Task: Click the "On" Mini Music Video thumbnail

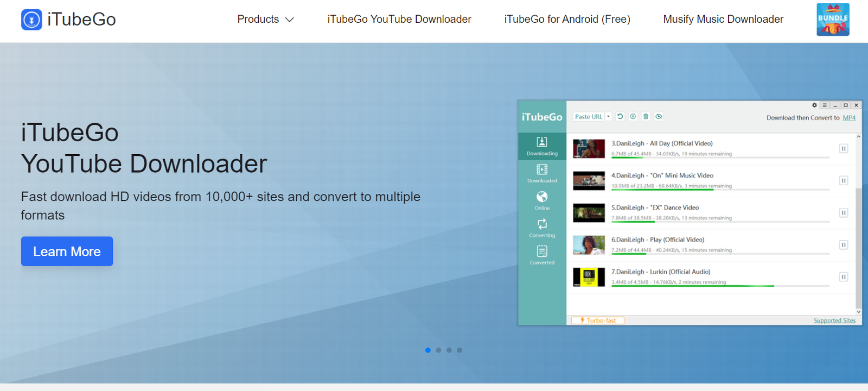Action: tap(589, 181)
